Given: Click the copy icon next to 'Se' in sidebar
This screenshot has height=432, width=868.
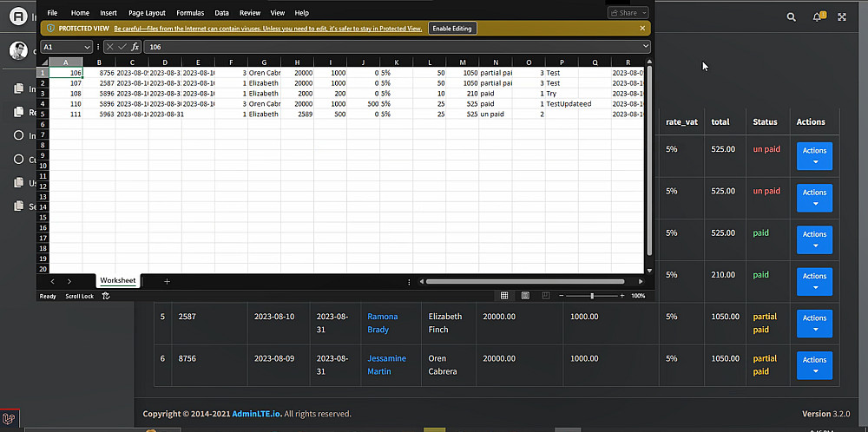Looking at the screenshot, I should pyautogui.click(x=19, y=206).
